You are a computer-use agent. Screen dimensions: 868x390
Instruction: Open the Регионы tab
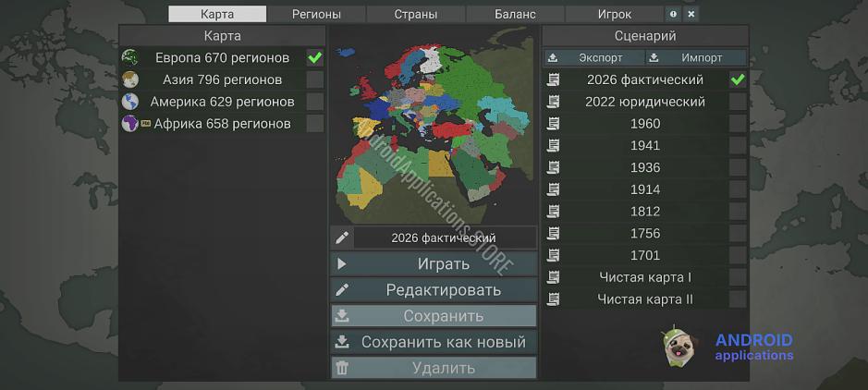[316, 15]
